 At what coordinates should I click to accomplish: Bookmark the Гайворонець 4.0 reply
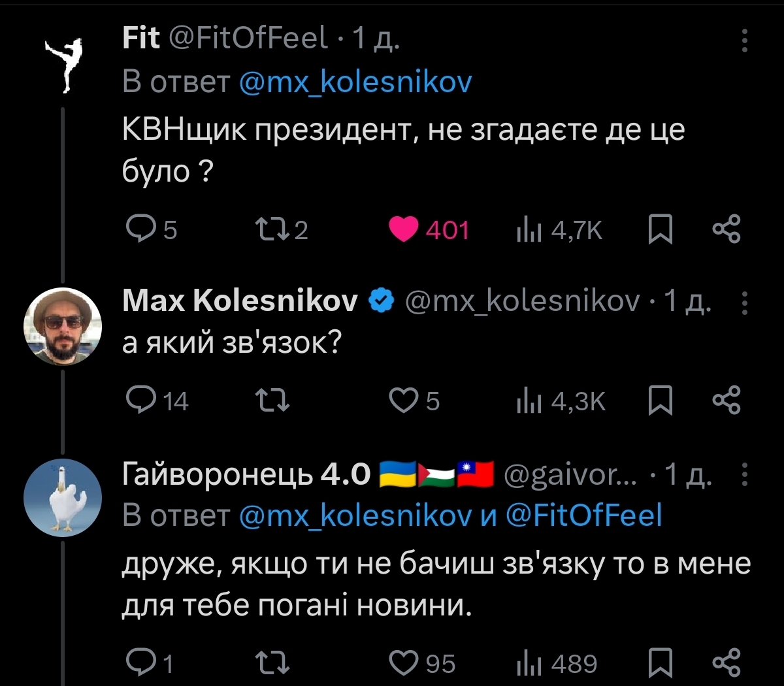[x=661, y=663]
